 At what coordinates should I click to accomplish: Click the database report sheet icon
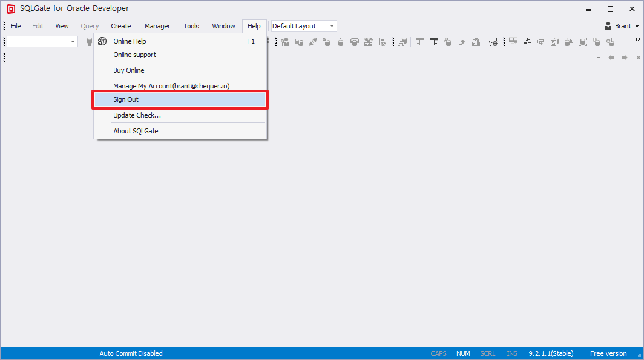pos(555,42)
